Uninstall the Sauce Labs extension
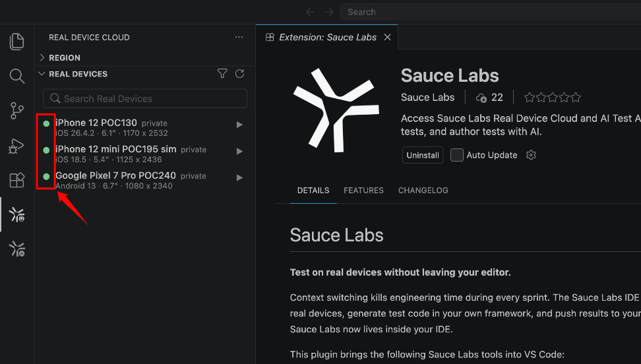 (423, 155)
